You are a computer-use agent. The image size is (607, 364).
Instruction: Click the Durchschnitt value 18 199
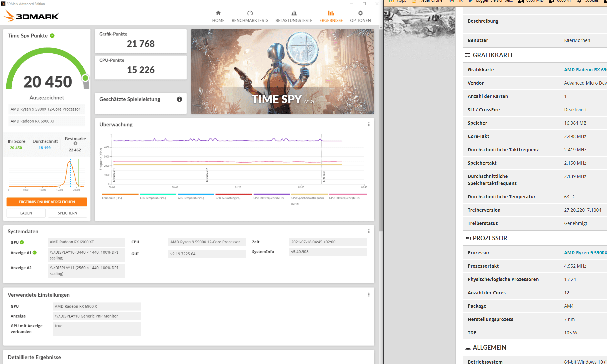coord(45,148)
